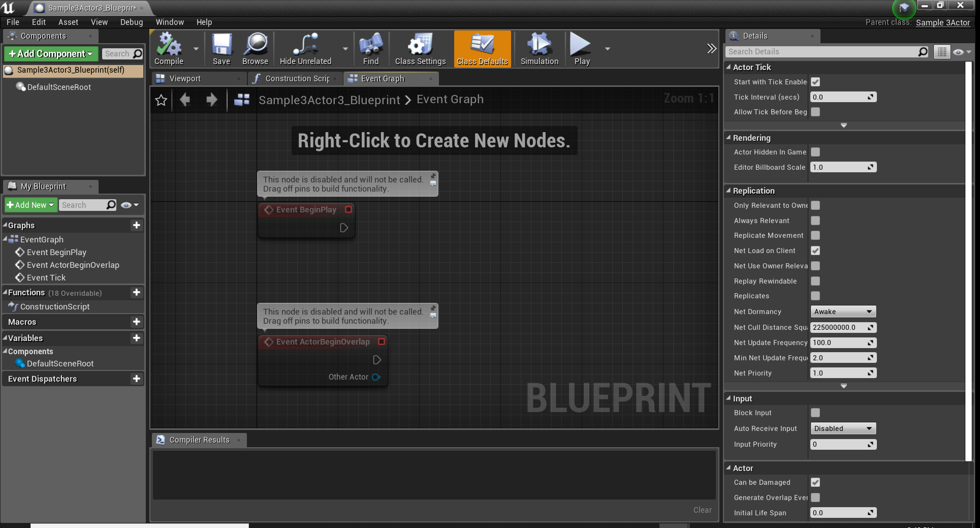Add a new graph with plus icon
980x528 pixels.
coord(136,225)
